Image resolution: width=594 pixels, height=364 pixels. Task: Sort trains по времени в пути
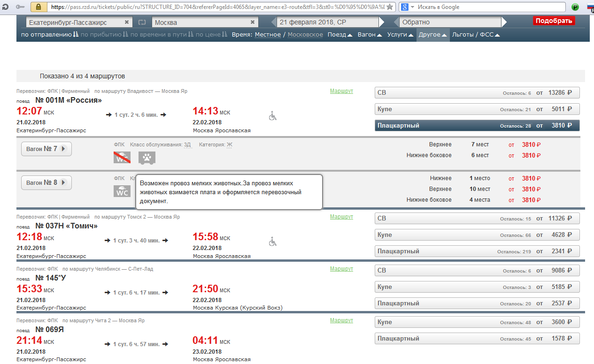[162, 35]
